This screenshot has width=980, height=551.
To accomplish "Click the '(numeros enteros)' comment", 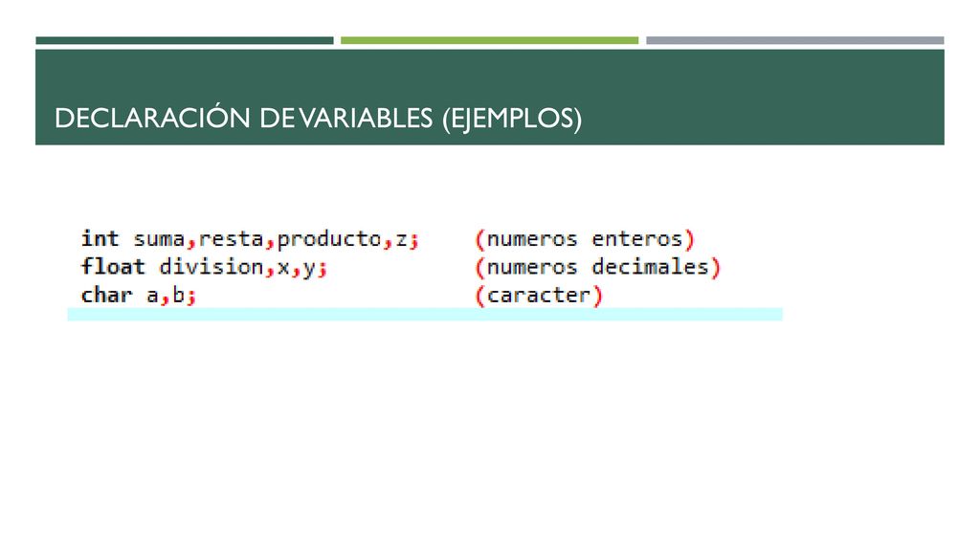I will click(x=585, y=238).
